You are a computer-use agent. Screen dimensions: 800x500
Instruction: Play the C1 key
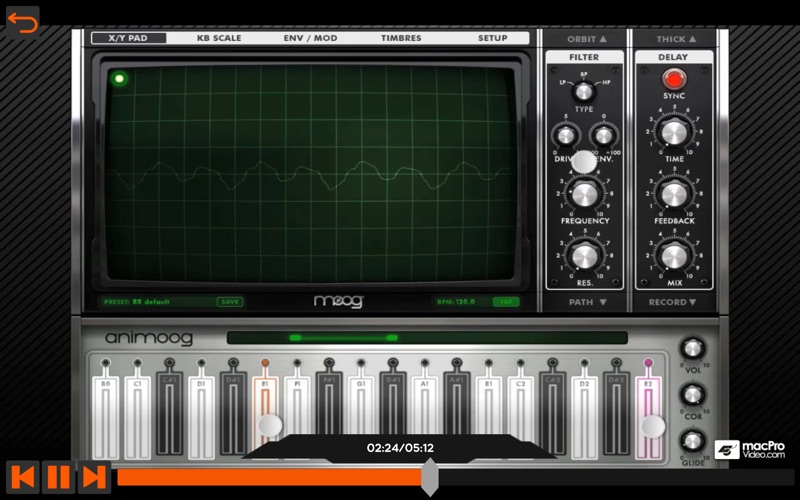(x=137, y=418)
